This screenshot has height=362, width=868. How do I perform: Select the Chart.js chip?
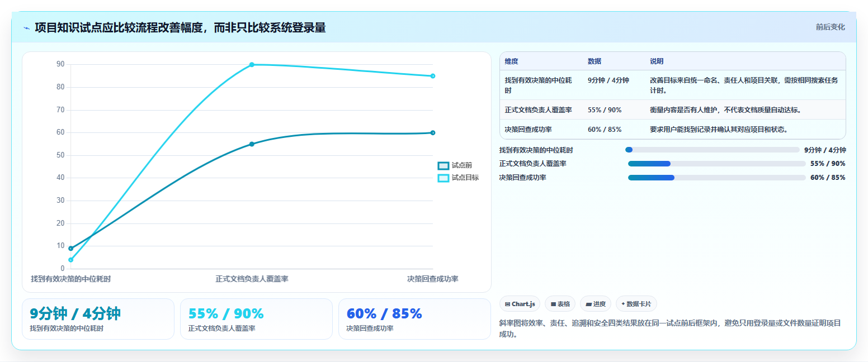[x=520, y=304]
